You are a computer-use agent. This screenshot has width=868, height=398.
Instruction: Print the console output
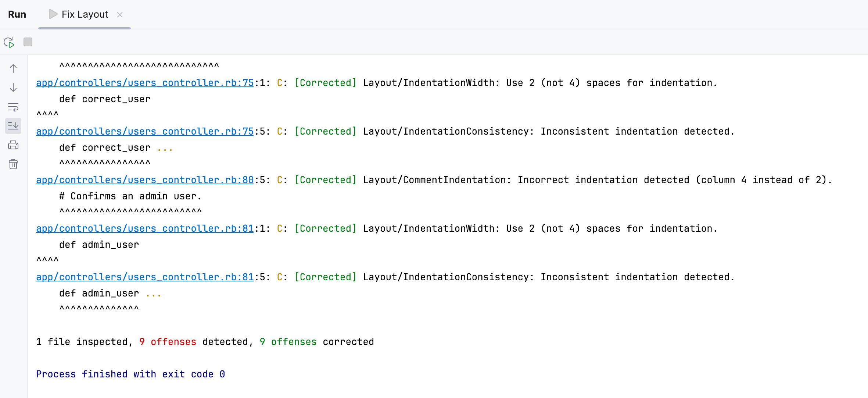pyautogui.click(x=13, y=145)
